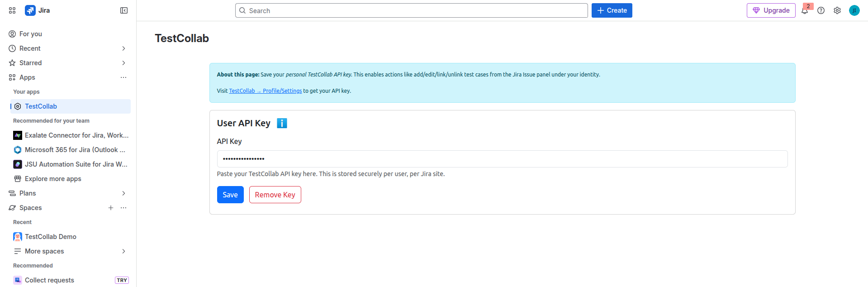Add a new space with the plus icon
The width and height of the screenshot is (868, 287).
pos(111,208)
